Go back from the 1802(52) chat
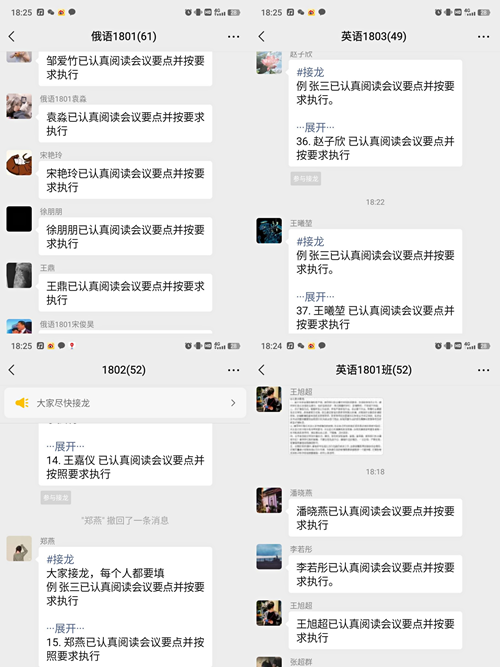Viewport: 500px width, 667px height. [11, 370]
